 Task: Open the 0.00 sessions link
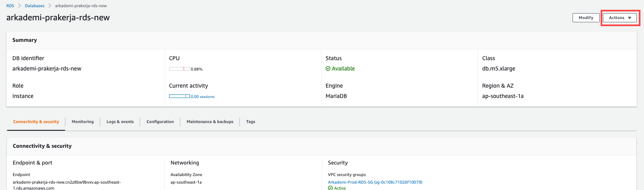click(203, 97)
